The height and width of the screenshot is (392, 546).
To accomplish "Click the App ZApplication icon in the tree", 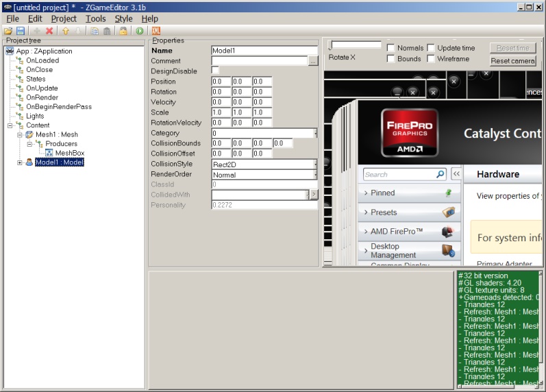I will [10, 51].
